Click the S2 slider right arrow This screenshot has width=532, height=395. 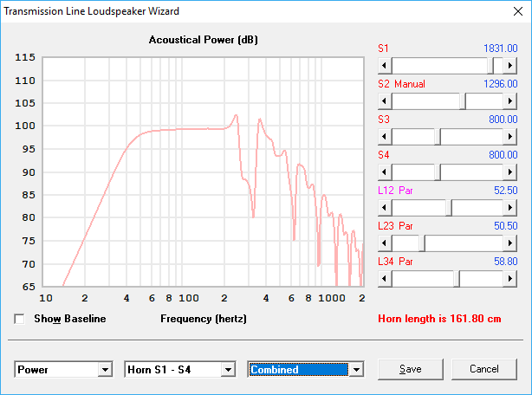(x=510, y=101)
